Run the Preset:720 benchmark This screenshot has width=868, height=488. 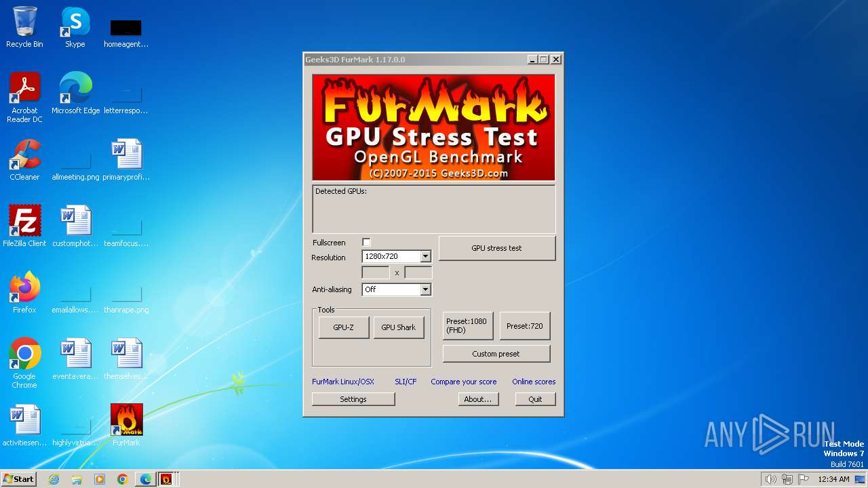coord(525,326)
